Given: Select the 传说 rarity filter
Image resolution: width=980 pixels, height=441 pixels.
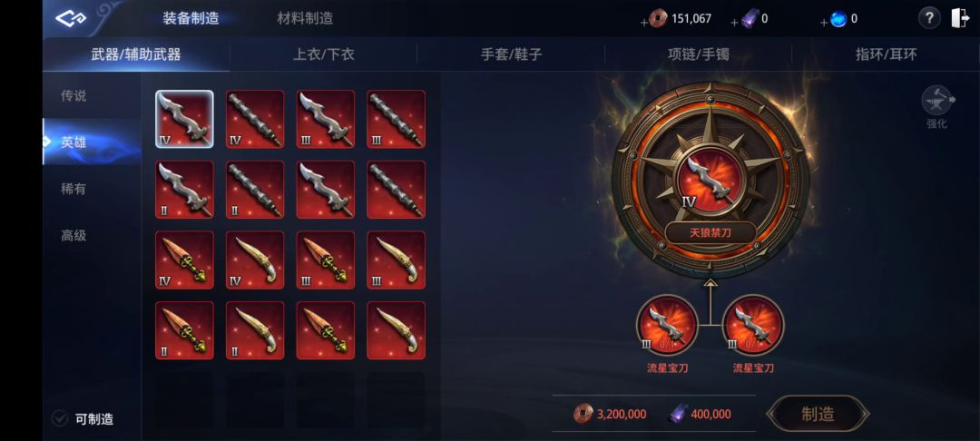Looking at the screenshot, I should [73, 95].
